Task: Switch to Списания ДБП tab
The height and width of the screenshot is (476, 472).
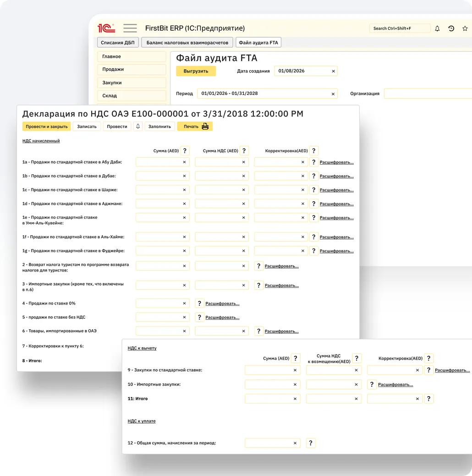Action: click(x=118, y=43)
